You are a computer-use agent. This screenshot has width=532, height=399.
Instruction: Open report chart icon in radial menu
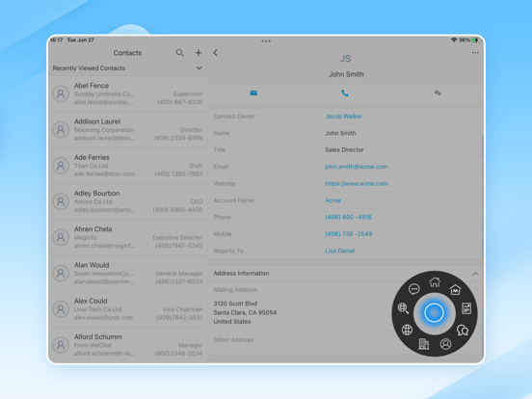(x=466, y=308)
